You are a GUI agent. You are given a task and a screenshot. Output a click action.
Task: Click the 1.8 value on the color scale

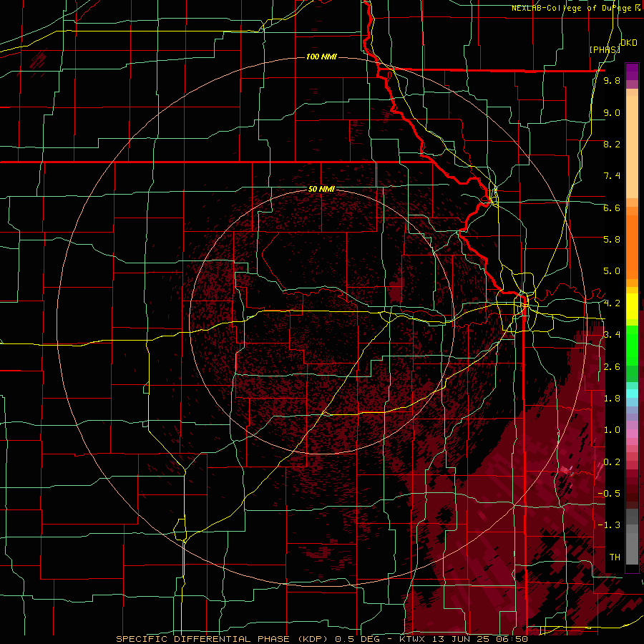coord(612,399)
